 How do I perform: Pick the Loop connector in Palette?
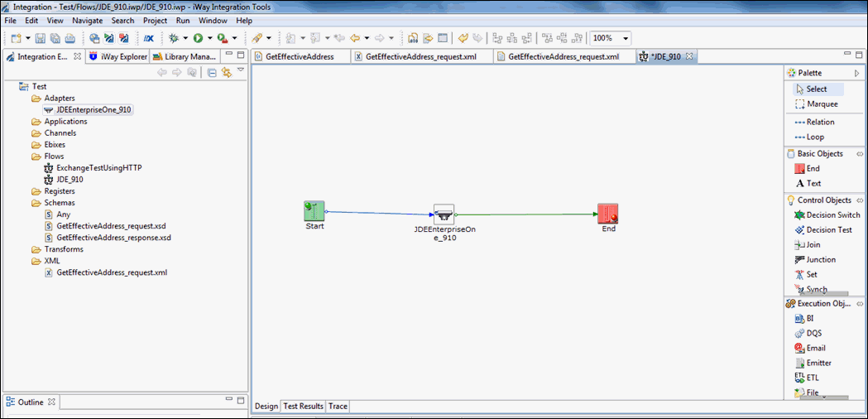(x=808, y=137)
